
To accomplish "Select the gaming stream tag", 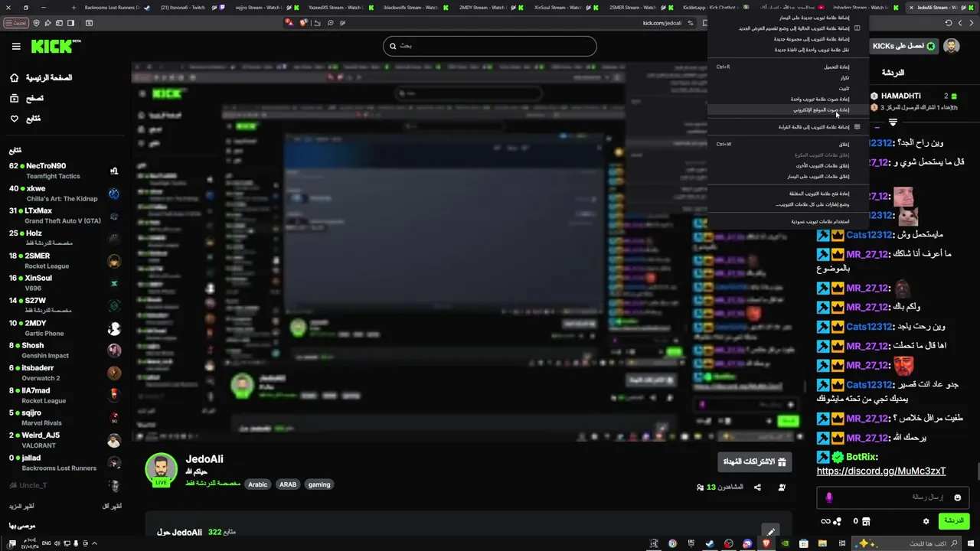I will [319, 484].
